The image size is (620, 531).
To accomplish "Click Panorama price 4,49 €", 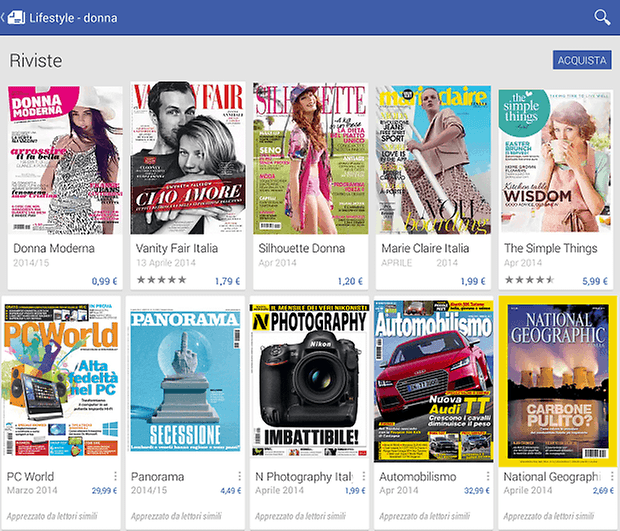I will [x=231, y=491].
